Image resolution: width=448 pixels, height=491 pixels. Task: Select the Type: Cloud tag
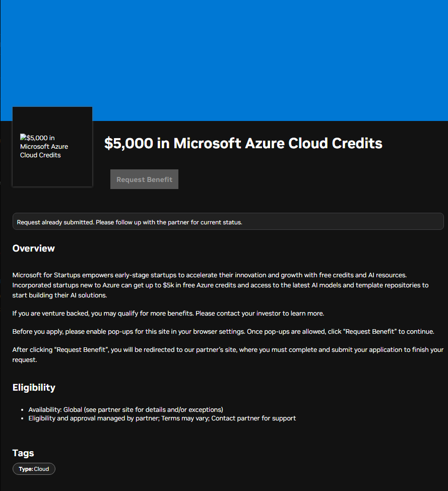coord(34,469)
